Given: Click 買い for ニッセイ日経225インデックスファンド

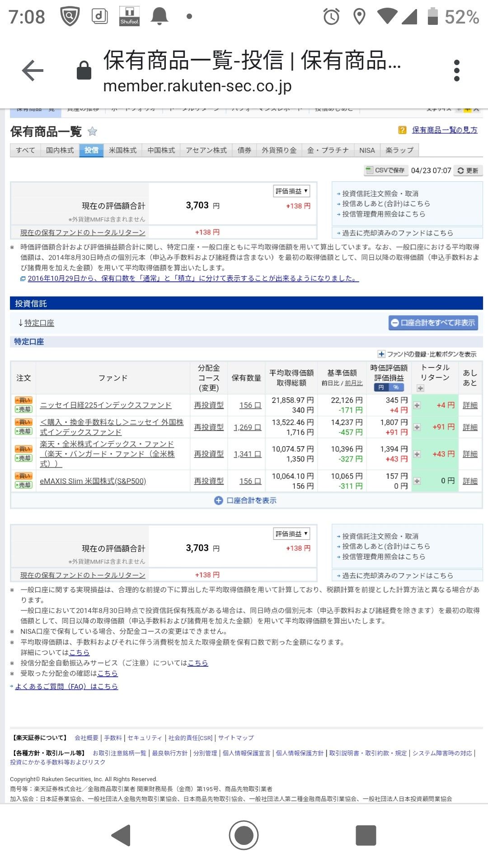Looking at the screenshot, I should click(23, 400).
